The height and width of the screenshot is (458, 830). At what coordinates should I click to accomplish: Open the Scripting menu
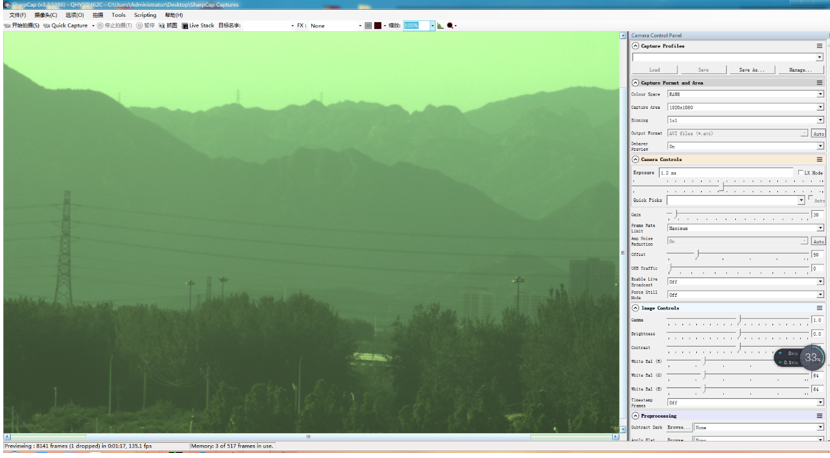[x=145, y=15]
